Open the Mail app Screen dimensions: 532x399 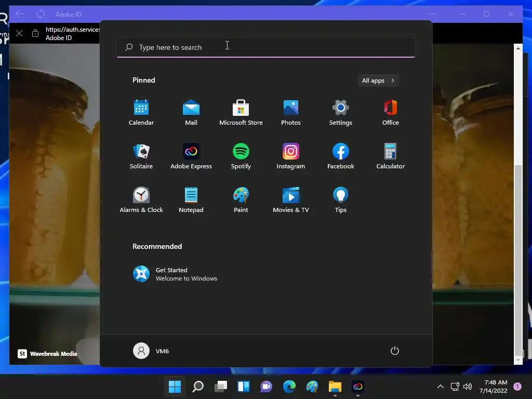point(191,112)
